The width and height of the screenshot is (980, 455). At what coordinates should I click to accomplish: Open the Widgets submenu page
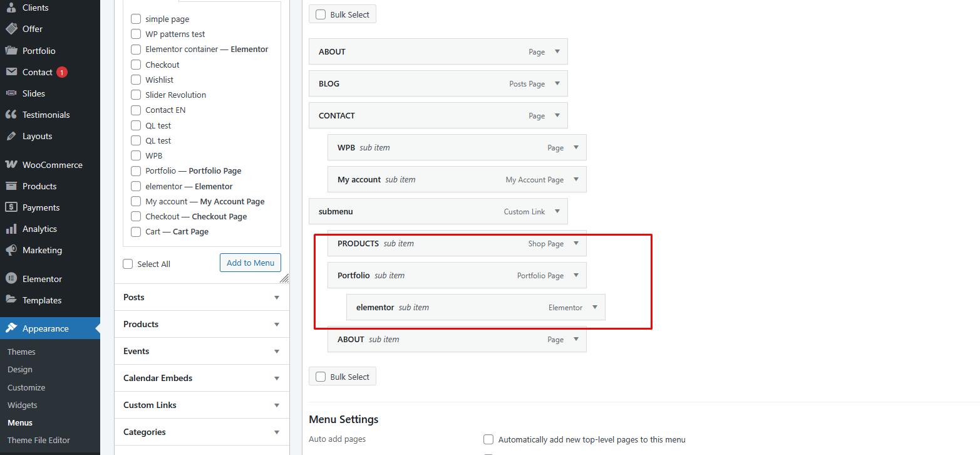tap(23, 405)
